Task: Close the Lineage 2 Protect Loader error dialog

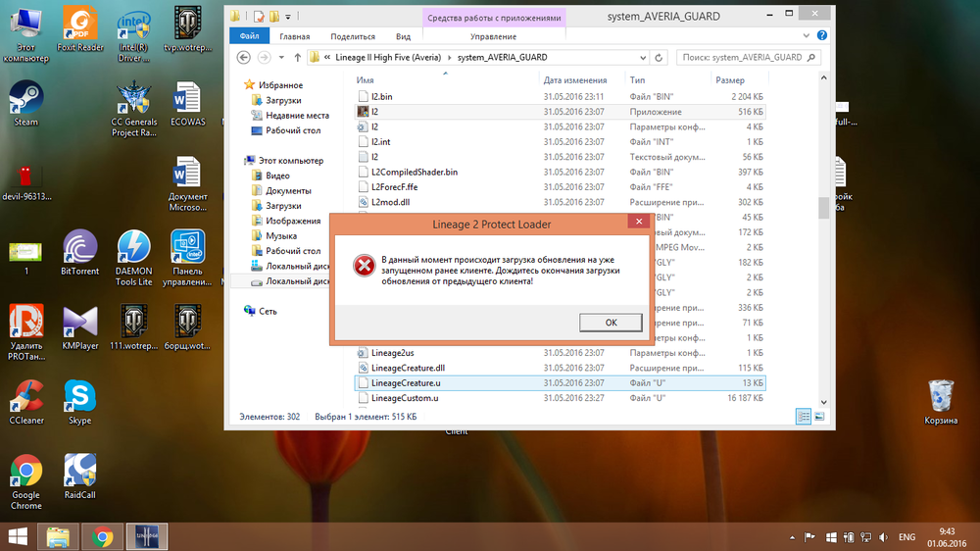Action: (637, 224)
